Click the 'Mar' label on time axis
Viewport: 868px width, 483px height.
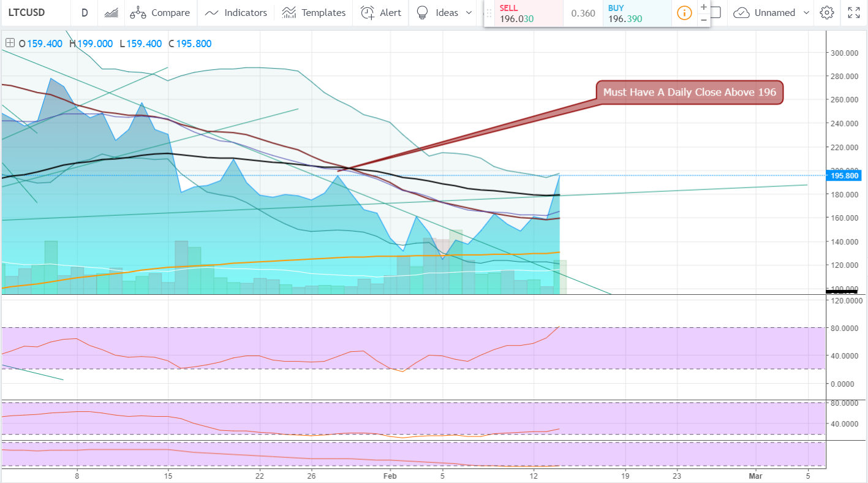[755, 475]
